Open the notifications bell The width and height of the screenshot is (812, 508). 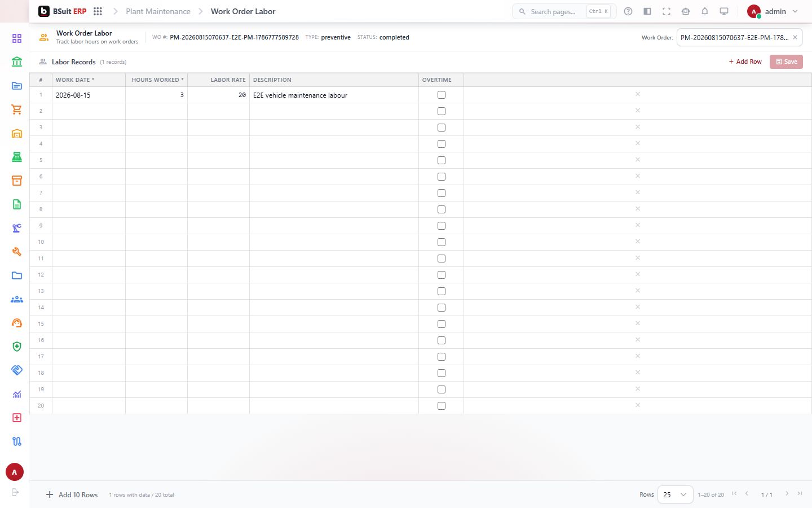pyautogui.click(x=705, y=11)
